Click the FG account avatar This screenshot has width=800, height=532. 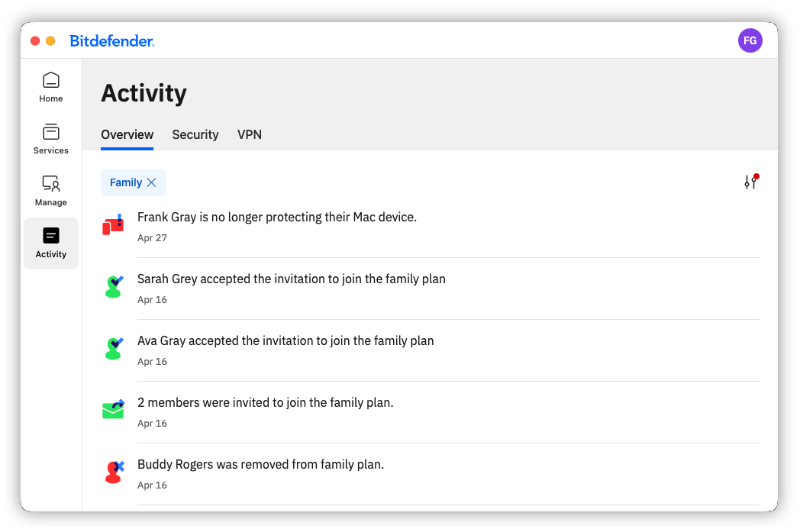tap(750, 40)
